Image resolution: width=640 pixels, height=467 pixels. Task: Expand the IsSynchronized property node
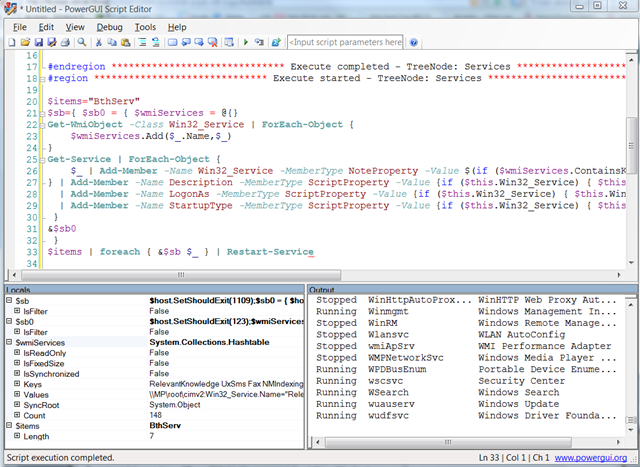[17, 373]
